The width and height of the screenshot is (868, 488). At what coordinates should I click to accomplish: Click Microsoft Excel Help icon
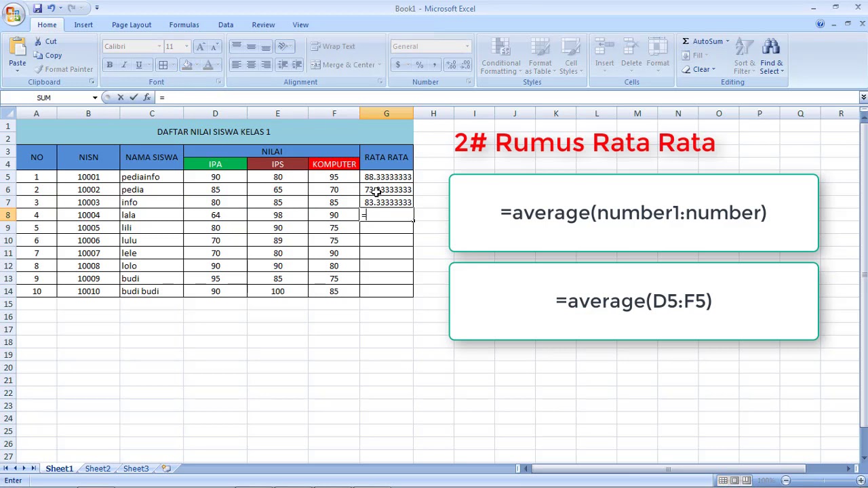[821, 24]
